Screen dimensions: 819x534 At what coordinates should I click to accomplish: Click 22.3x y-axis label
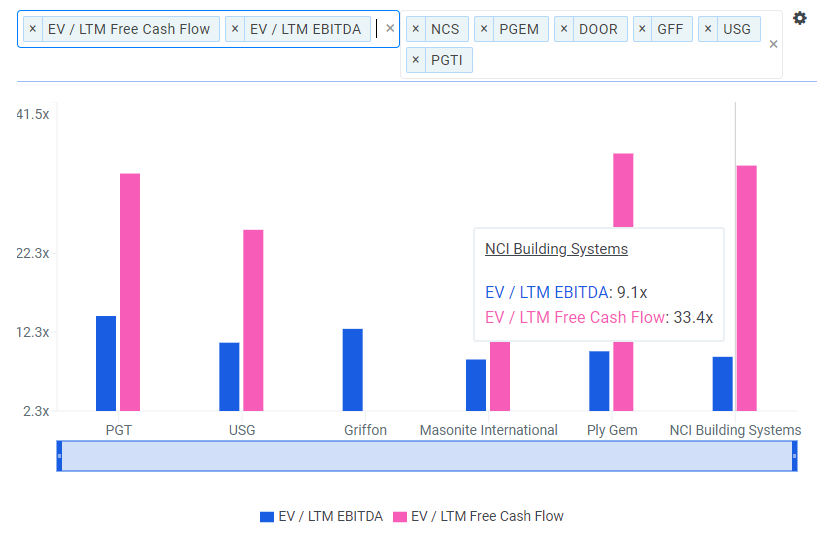(x=32, y=253)
